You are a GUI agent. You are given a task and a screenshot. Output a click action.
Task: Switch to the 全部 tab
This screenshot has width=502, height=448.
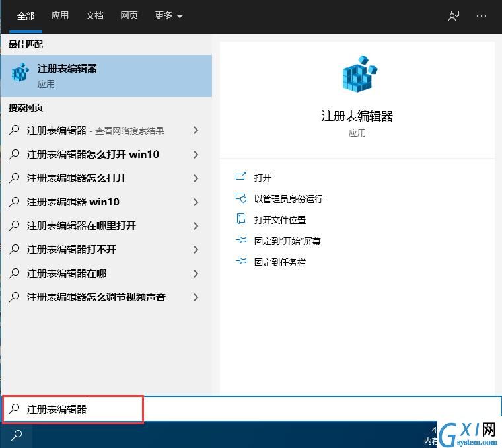tap(26, 16)
